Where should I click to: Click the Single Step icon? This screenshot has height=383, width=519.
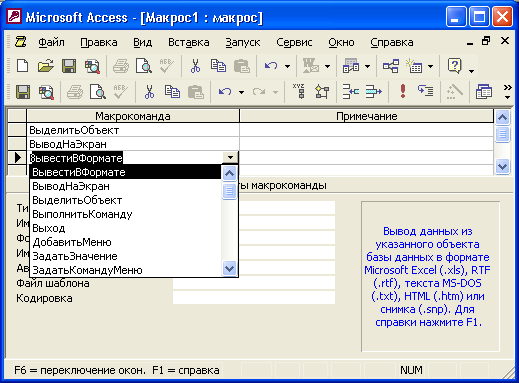(426, 91)
